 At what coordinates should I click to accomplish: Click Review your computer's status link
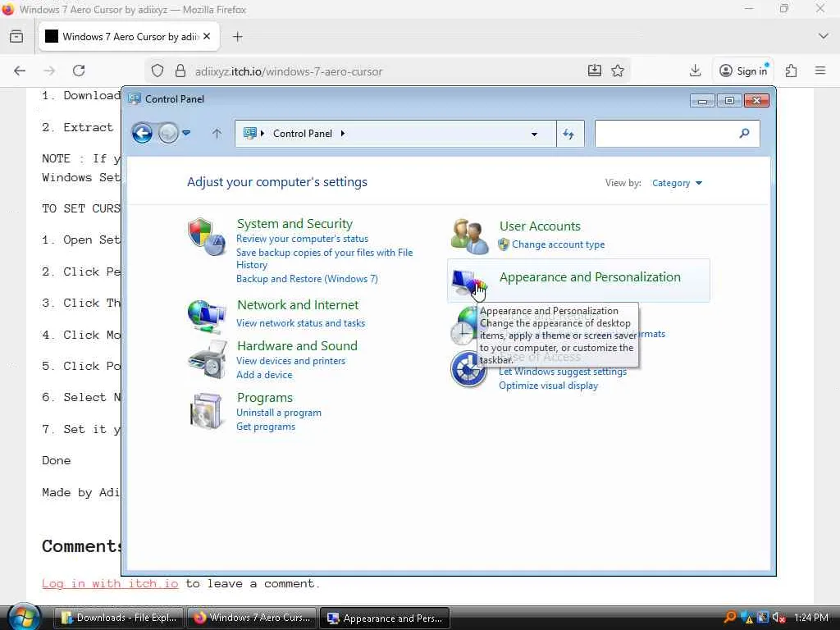(302, 239)
